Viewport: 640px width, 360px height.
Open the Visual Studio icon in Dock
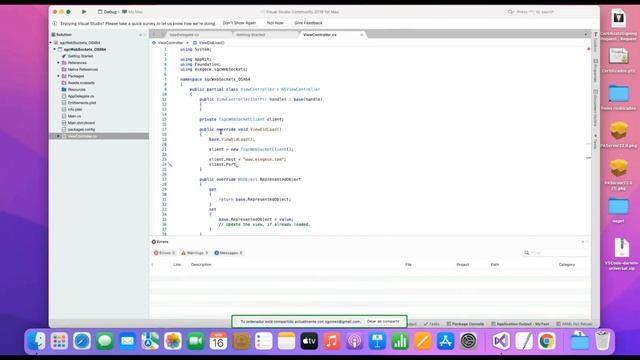click(501, 341)
